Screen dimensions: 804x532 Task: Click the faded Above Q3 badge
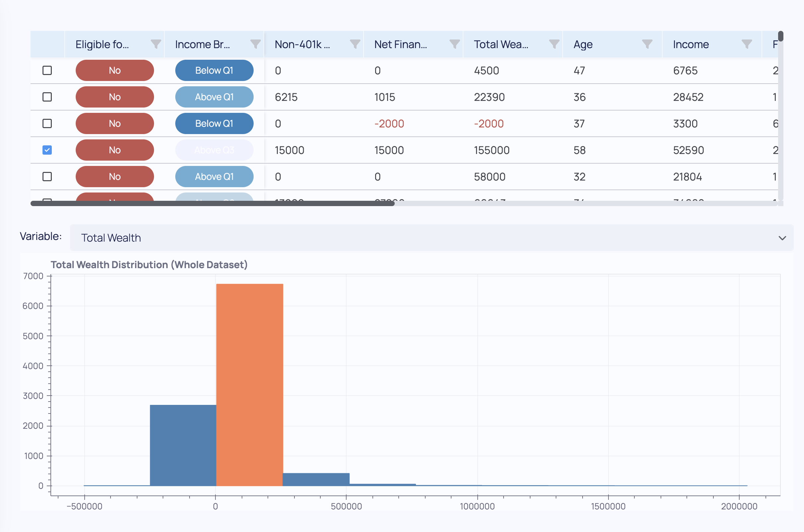(x=214, y=150)
